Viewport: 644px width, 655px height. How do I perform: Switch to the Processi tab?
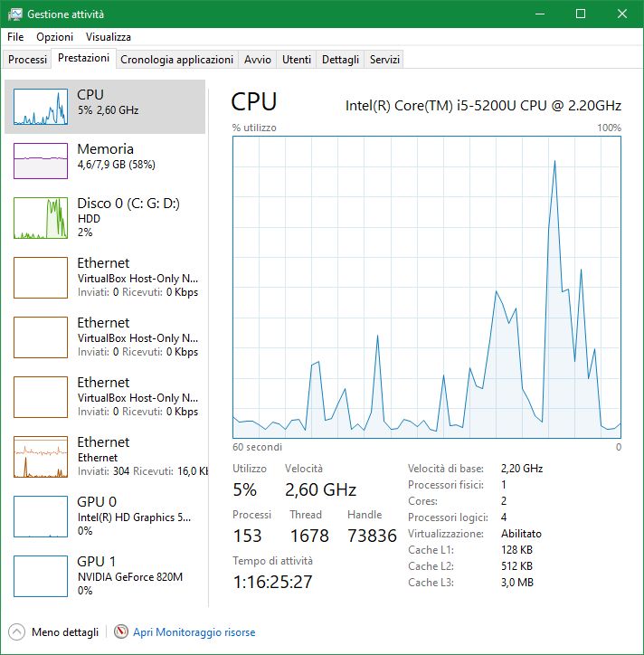point(27,60)
